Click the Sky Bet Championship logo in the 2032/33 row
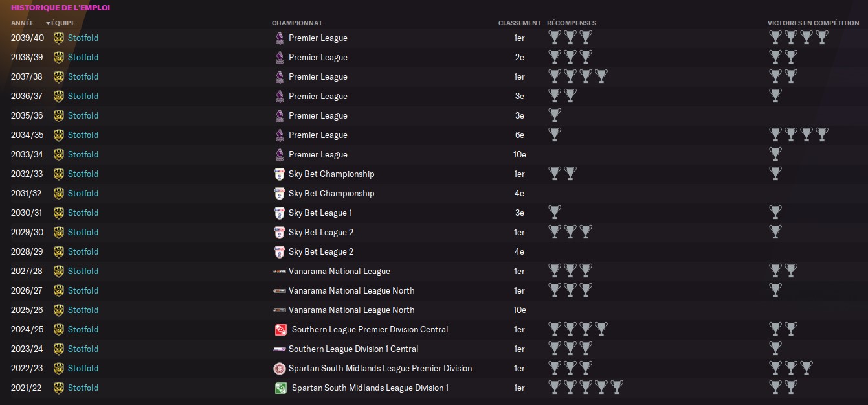Screen dimensions: 868x405 [280, 174]
